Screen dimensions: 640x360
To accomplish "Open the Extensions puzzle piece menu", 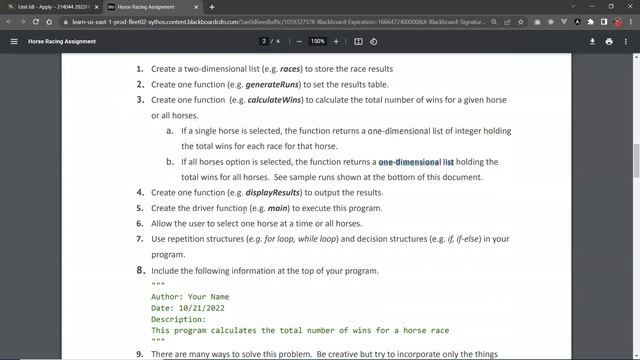I will pos(591,22).
